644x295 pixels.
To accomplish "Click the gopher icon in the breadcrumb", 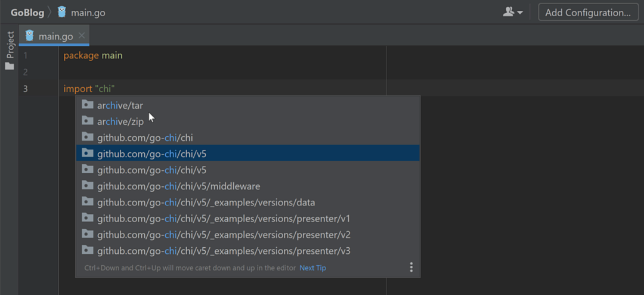I will (x=62, y=12).
